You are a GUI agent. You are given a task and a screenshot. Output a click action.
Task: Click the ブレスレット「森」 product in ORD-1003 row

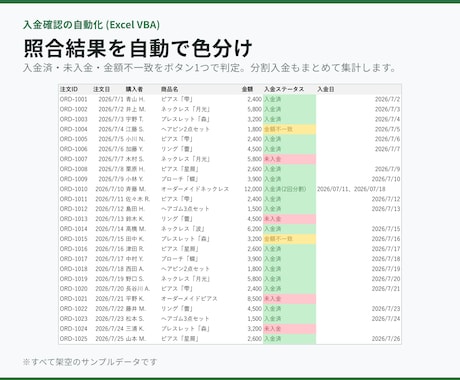pyautogui.click(x=185, y=119)
